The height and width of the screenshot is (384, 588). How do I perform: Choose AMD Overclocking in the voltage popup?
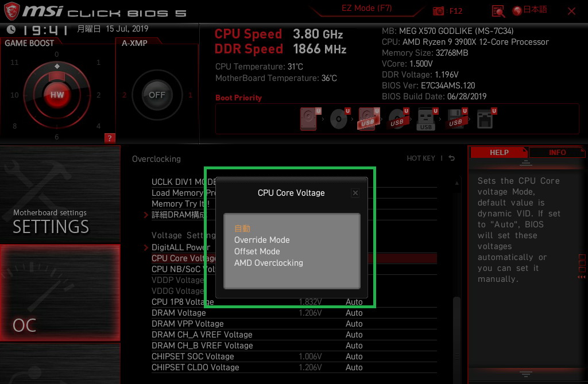269,263
